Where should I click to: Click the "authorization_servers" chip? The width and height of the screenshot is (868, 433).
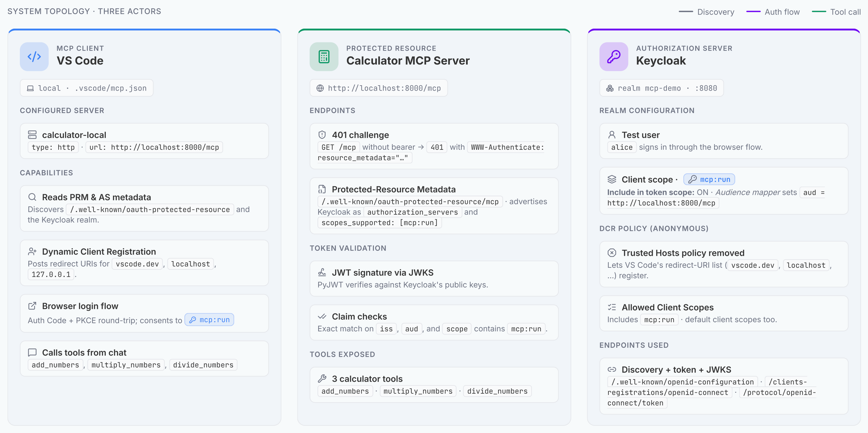coord(412,212)
